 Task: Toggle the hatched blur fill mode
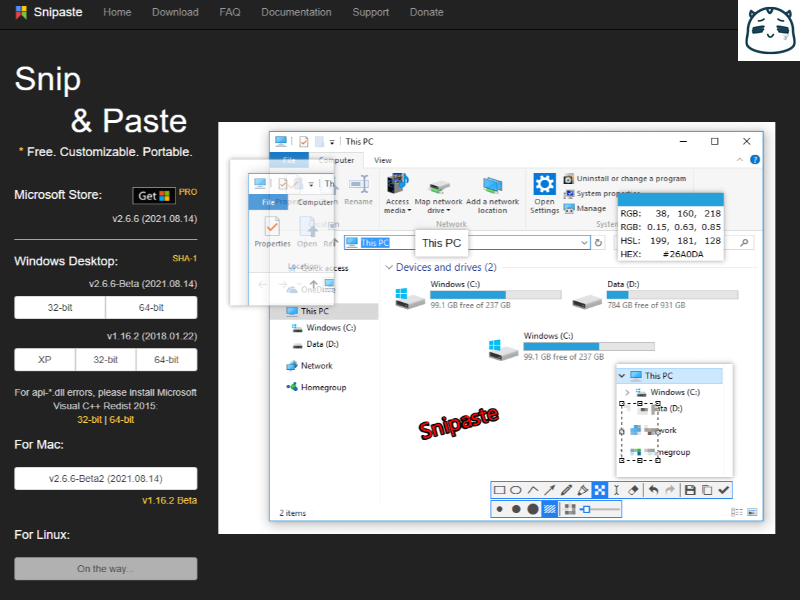pos(549,509)
